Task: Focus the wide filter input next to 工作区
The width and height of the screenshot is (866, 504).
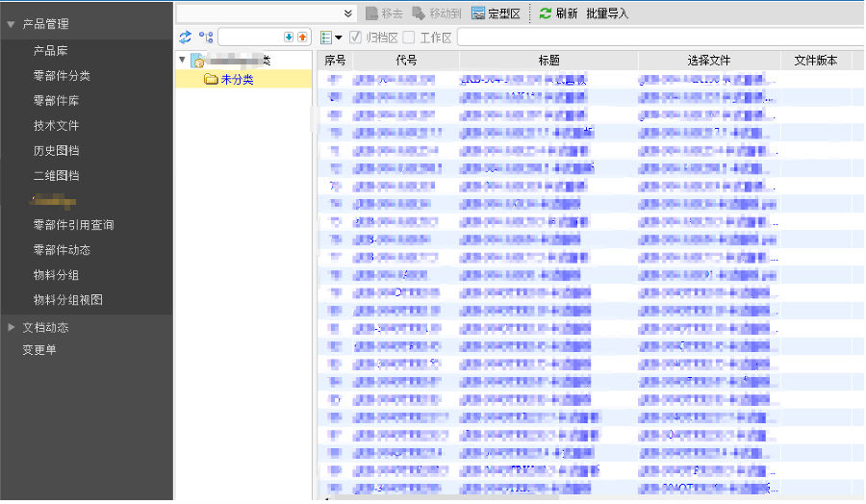Action: (661, 38)
